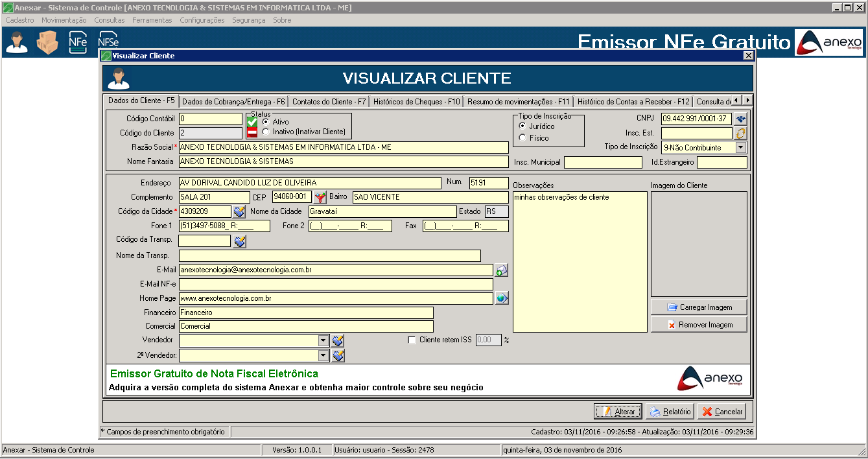Screen dimensions: 868x459
Task: Switch to Dados de Cobrança/Entrega tab
Action: pyautogui.click(x=233, y=102)
